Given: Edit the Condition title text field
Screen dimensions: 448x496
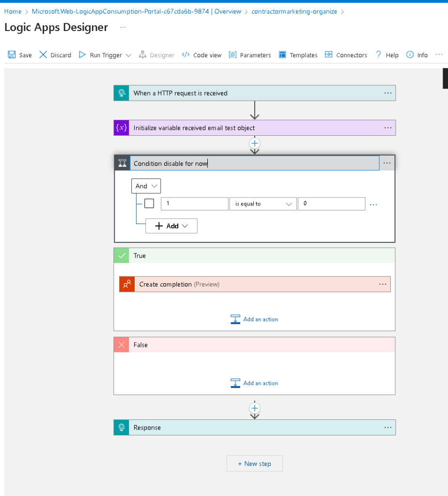Looking at the screenshot, I should pos(255,163).
